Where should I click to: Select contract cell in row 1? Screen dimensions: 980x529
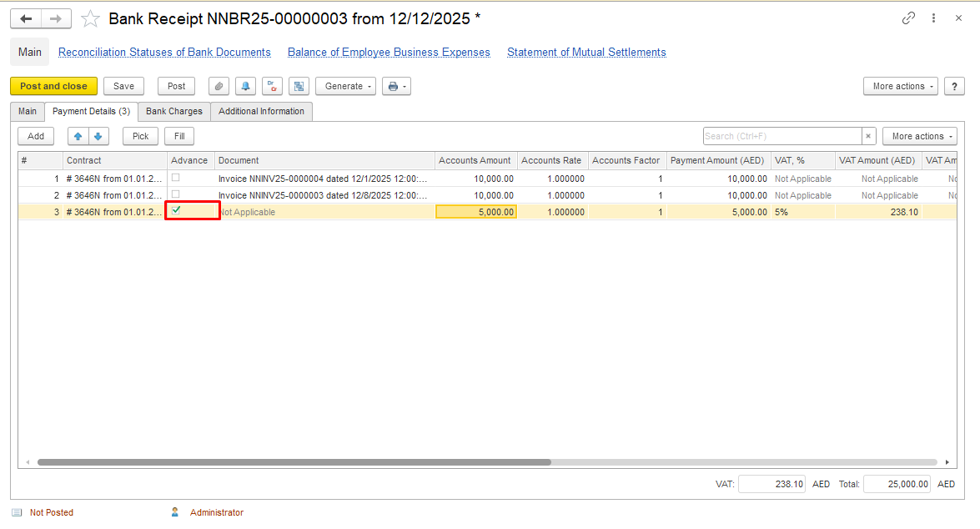pos(115,179)
